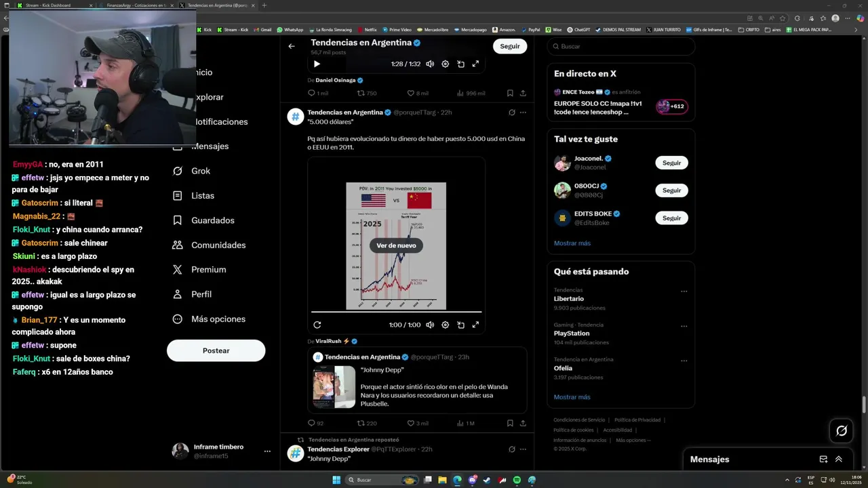868x488 pixels.
Task: Bookmark the "5.000 dólares" post
Action: [x=510, y=423]
